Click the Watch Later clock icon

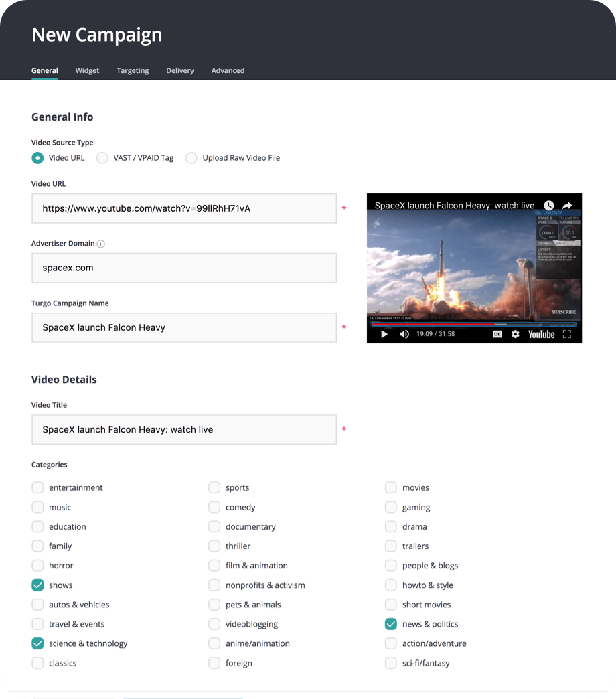pyautogui.click(x=549, y=206)
